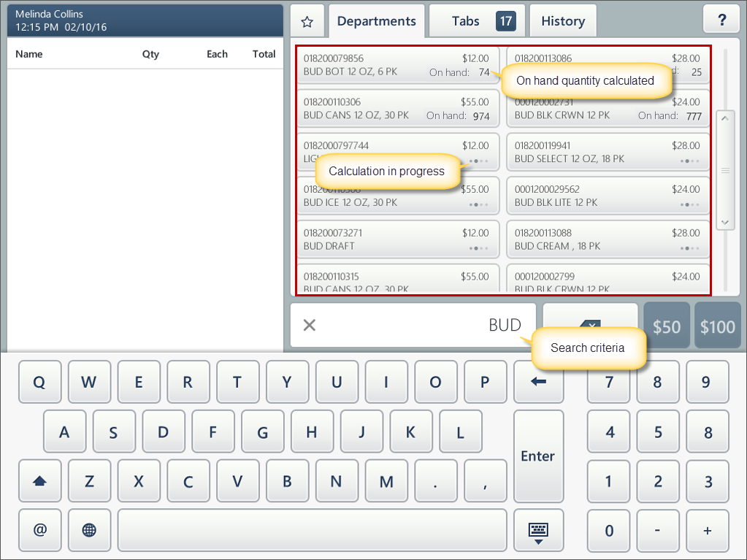Tap the G key

262,431
